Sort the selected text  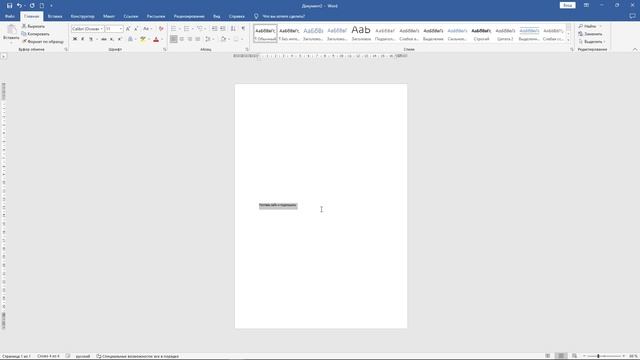point(233,29)
